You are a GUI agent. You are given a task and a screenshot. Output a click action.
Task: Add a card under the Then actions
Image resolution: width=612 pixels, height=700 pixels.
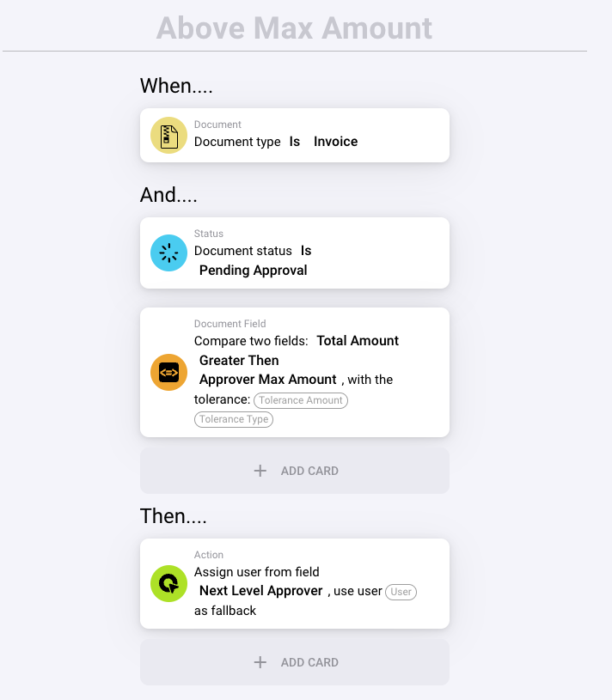(295, 662)
